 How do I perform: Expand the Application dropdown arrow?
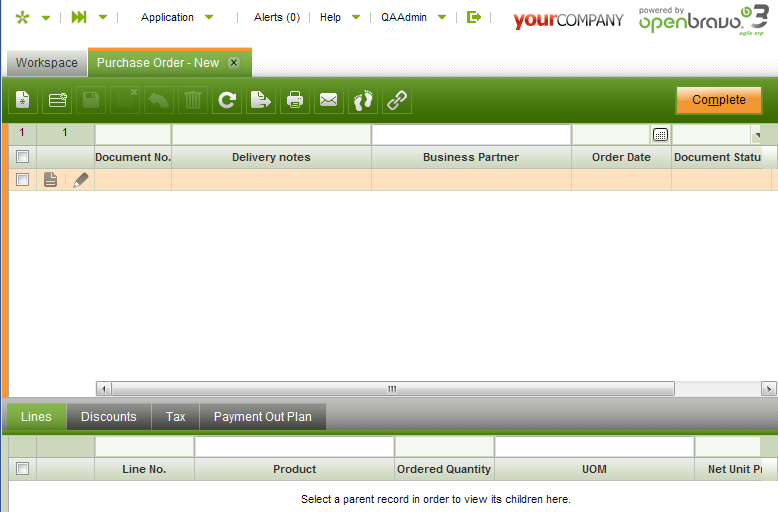209,17
